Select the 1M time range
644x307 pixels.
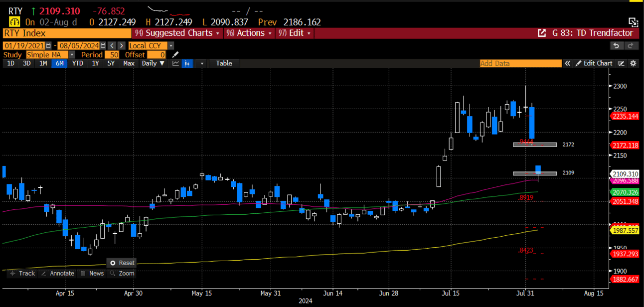pyautogui.click(x=43, y=63)
